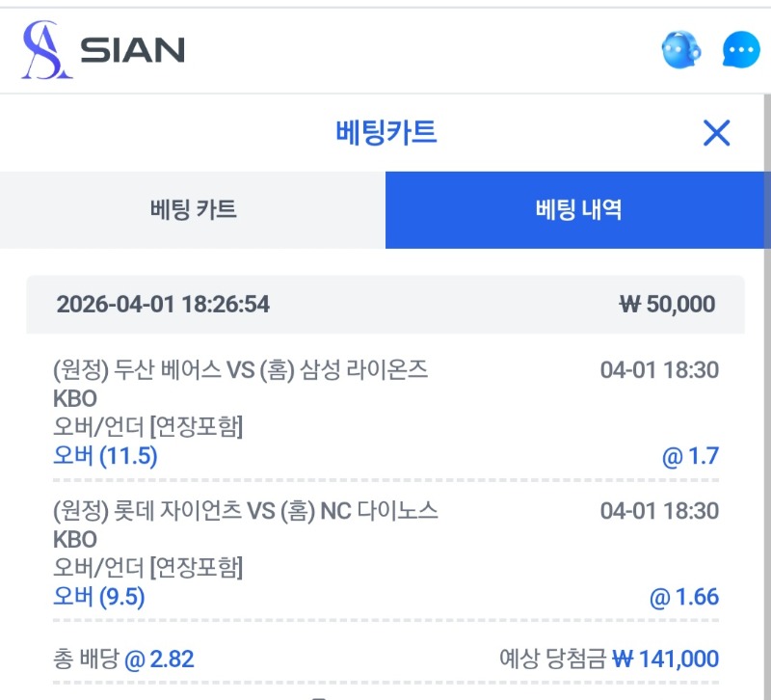
Task: Click the 베팅카트 header title
Action: point(385,132)
